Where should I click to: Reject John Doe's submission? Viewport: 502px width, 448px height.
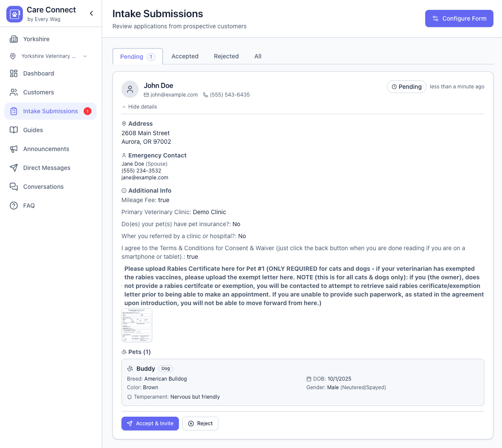click(200, 424)
